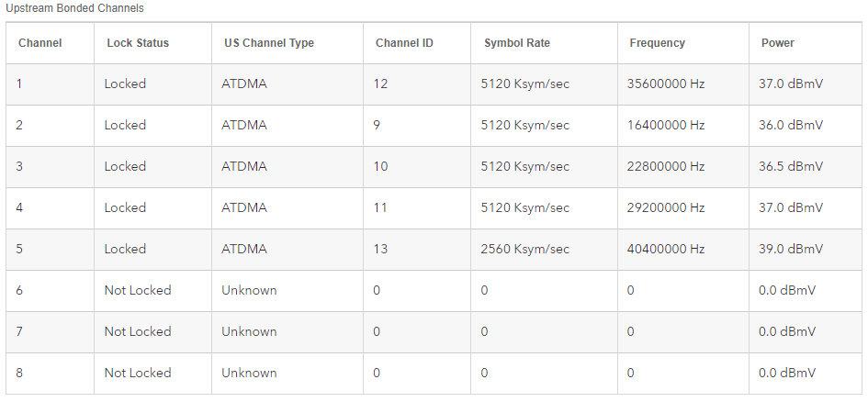Click the Channel column header
This screenshot has width=868, height=402.
(x=39, y=43)
